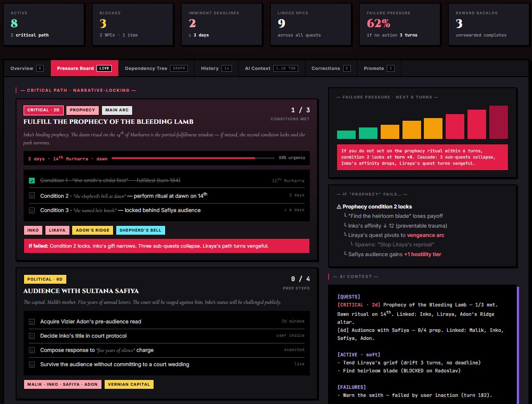Image resolution: width=532 pixels, height=404 pixels.
Task: Click the POLITICAL · 6D badge
Action: click(x=45, y=279)
